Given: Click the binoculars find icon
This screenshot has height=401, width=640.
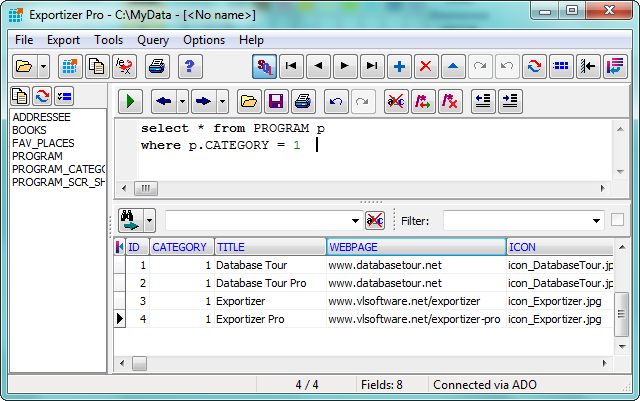Looking at the screenshot, I should pyautogui.click(x=131, y=220).
